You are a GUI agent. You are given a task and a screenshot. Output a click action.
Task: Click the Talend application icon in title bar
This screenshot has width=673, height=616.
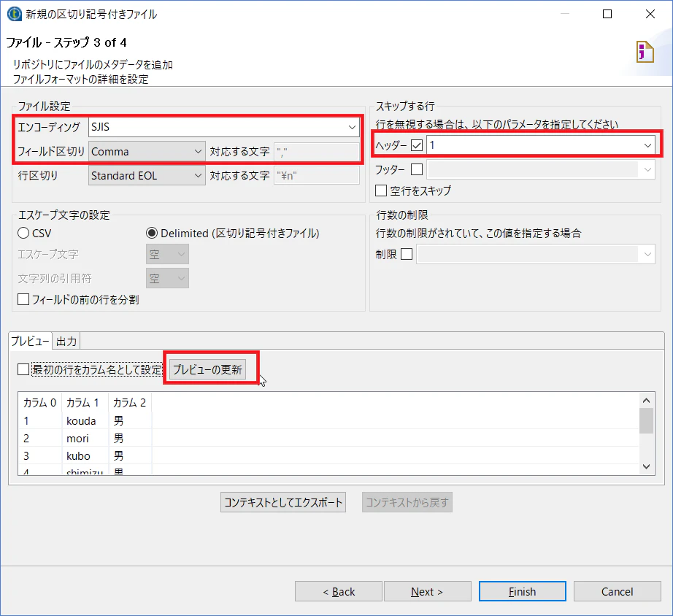[x=14, y=14]
